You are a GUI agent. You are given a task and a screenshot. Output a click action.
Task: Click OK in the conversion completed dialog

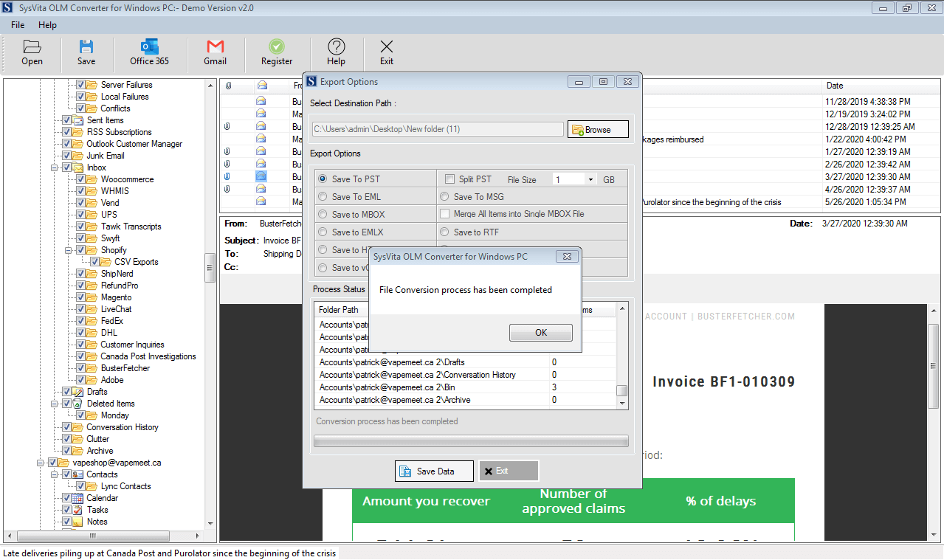pyautogui.click(x=541, y=333)
